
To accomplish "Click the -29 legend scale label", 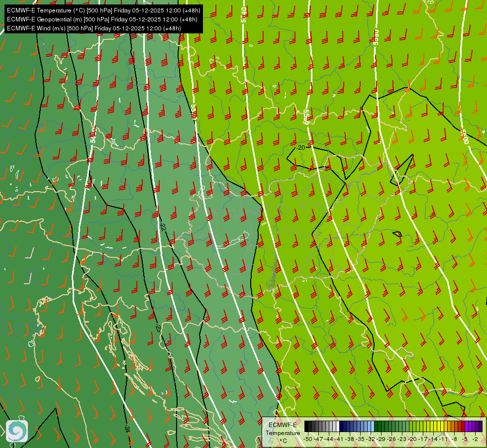I will pyautogui.click(x=381, y=439).
